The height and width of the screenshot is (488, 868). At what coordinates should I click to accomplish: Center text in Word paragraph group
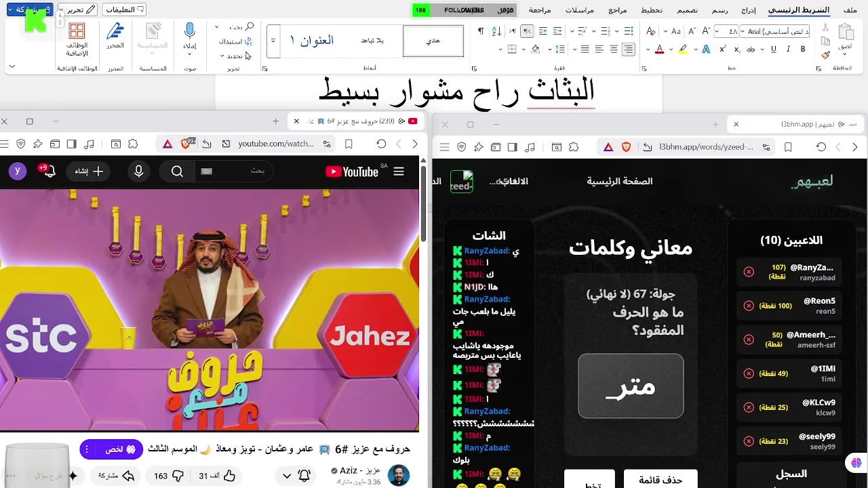[614, 49]
